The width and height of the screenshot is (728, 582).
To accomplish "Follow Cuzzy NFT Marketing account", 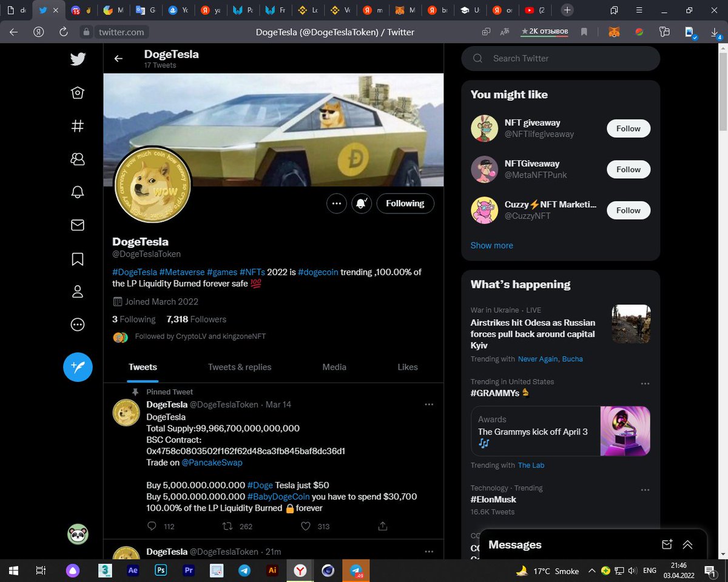I will pyautogui.click(x=629, y=210).
